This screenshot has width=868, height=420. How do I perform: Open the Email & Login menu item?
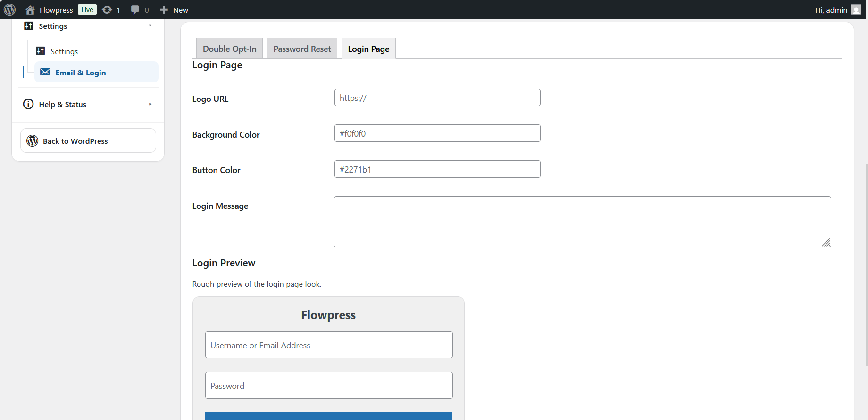tap(96, 72)
